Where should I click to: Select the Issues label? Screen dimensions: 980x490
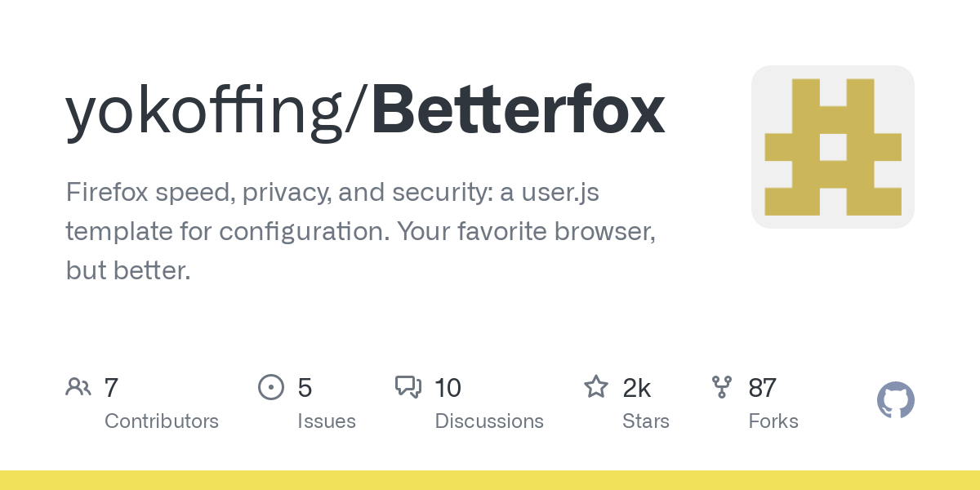327,421
